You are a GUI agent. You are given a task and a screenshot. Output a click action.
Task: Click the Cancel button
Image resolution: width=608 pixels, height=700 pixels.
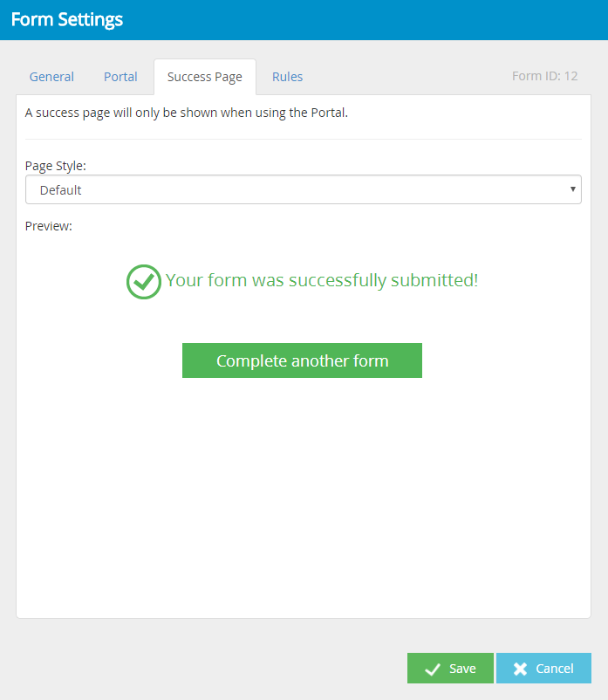pos(543,669)
